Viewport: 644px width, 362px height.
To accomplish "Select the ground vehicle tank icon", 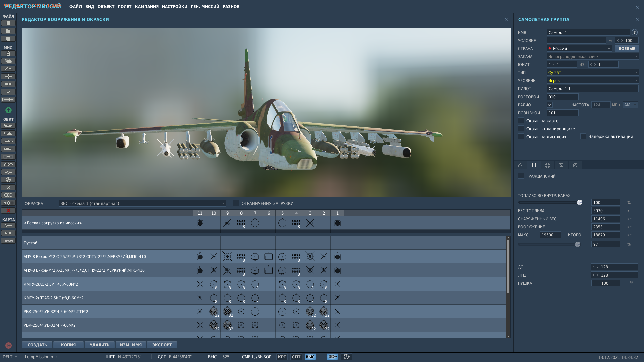I will tap(8, 149).
